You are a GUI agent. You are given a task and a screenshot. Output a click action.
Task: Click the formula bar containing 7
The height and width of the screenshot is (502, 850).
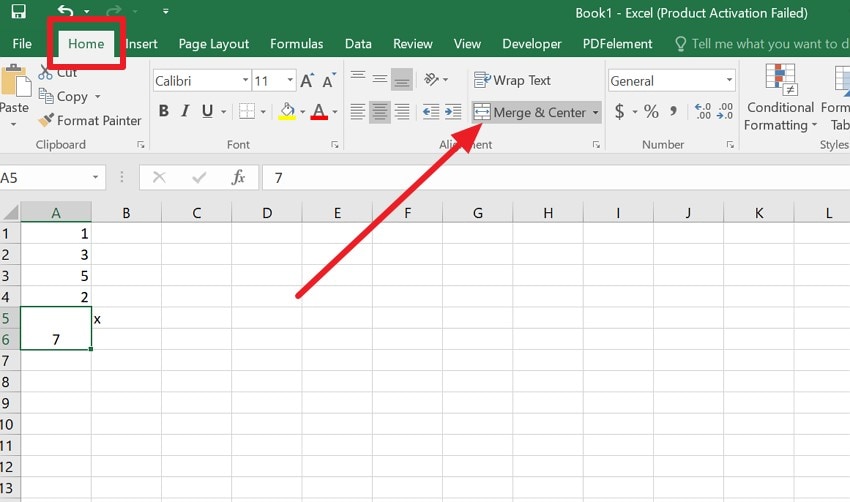(556, 178)
